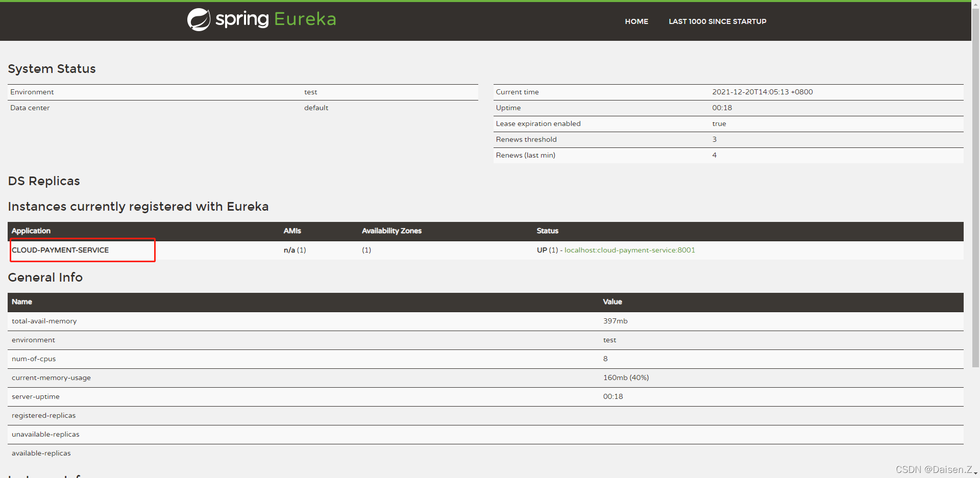Open localhost:cloud-payment-service:8001 instance link
Image resolution: width=980 pixels, height=478 pixels.
click(x=629, y=250)
